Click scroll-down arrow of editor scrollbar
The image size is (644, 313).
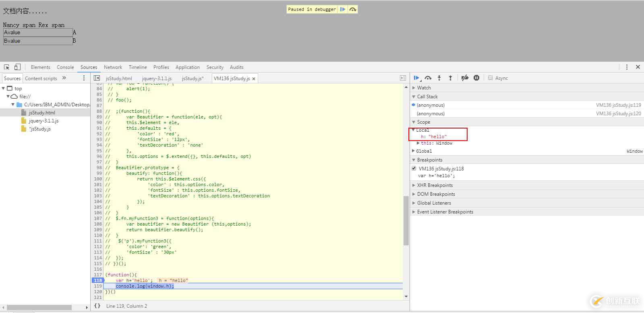tap(406, 296)
